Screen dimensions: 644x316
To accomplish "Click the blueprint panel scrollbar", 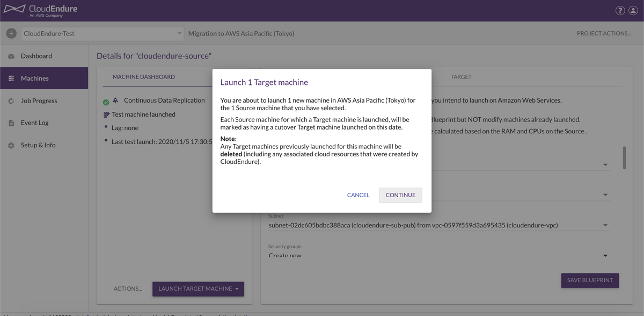I will [x=624, y=157].
